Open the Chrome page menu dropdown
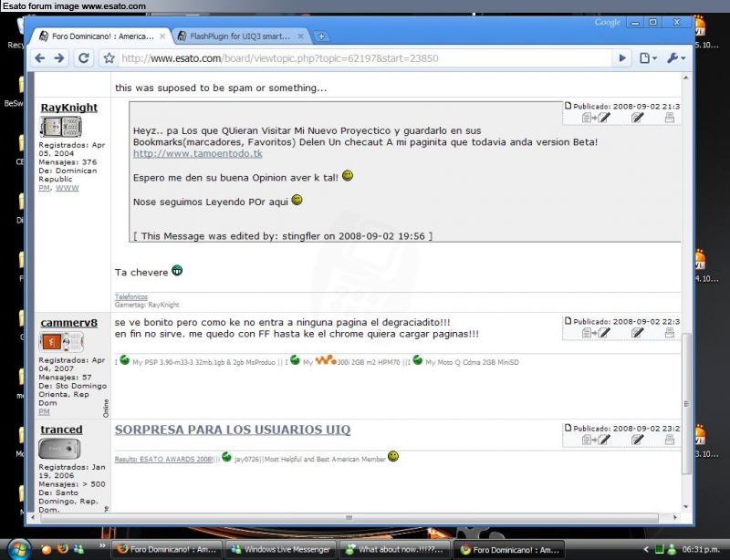Viewport: 730px width, 560px height. (648, 57)
